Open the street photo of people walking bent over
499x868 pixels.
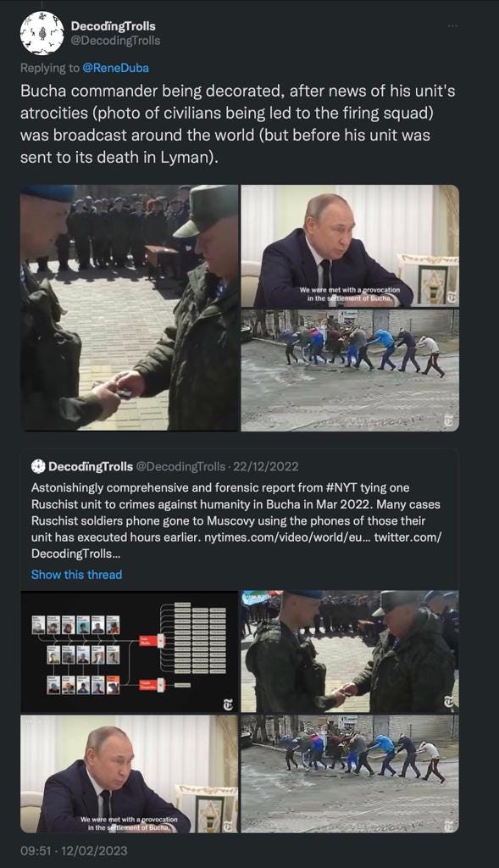click(350, 370)
